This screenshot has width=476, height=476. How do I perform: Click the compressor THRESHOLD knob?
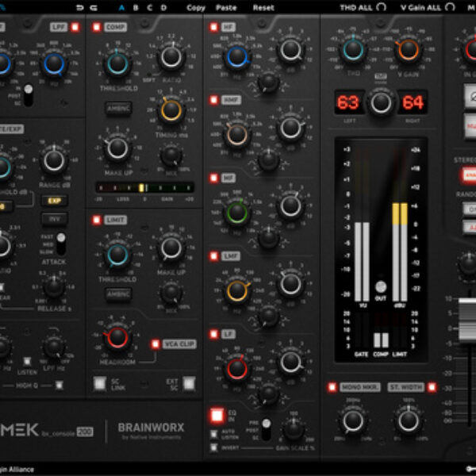coord(117,63)
